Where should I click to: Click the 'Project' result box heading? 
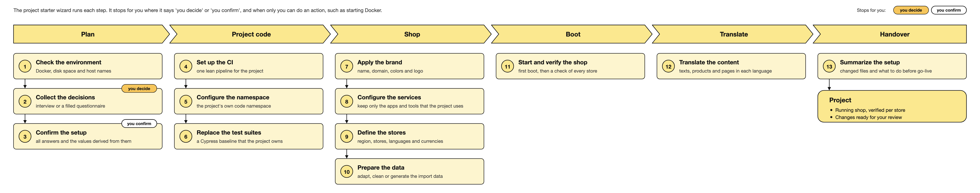840,100
